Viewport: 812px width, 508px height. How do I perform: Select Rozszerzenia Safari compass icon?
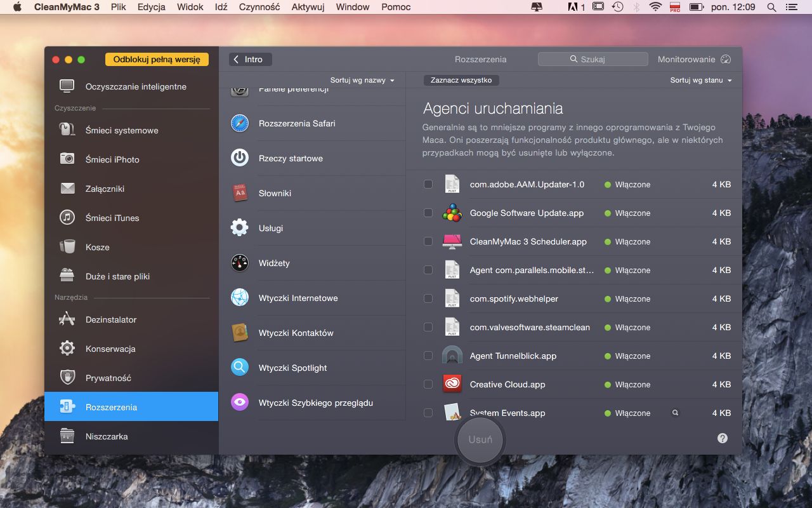click(239, 123)
